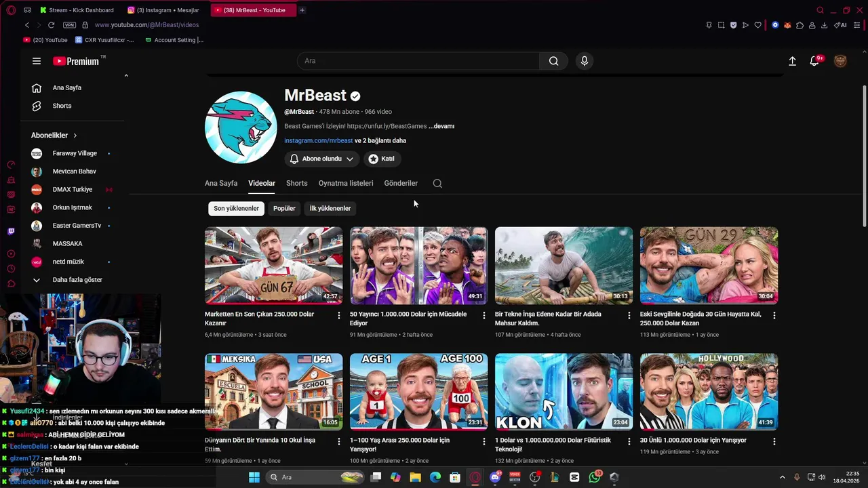Open the instagram.com/mrbeast link
The width and height of the screenshot is (868, 488).
318,140
